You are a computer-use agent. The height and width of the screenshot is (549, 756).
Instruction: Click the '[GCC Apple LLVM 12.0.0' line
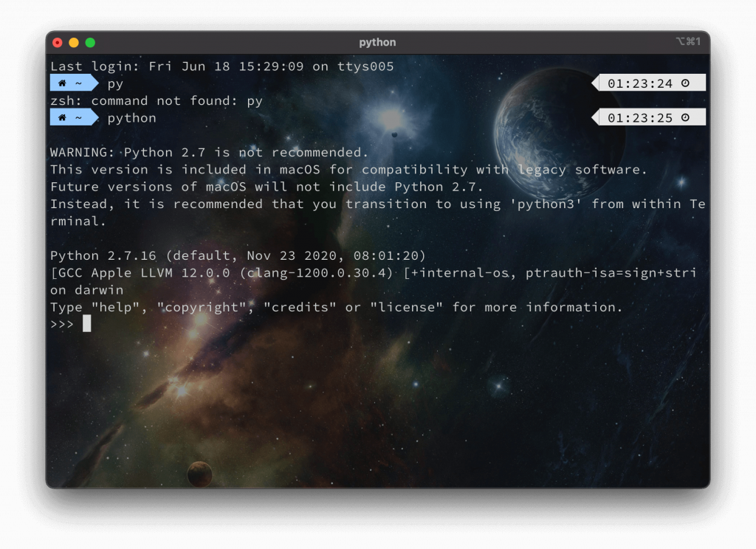373,273
